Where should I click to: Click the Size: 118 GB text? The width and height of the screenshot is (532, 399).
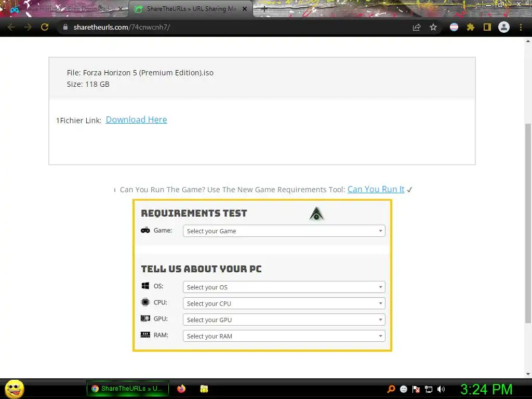88,84
